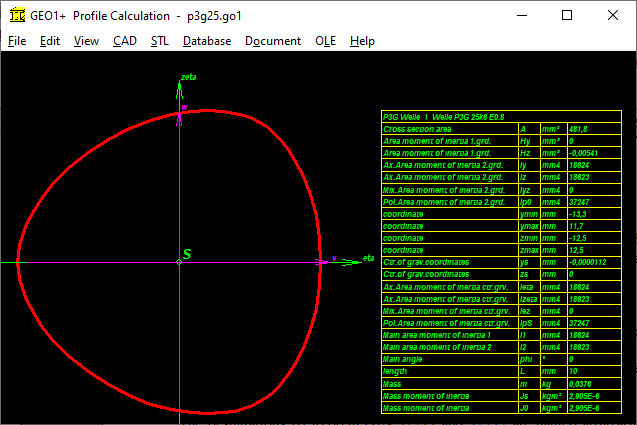Maximize the GEO1+ window
The width and height of the screenshot is (637, 425).
(567, 16)
